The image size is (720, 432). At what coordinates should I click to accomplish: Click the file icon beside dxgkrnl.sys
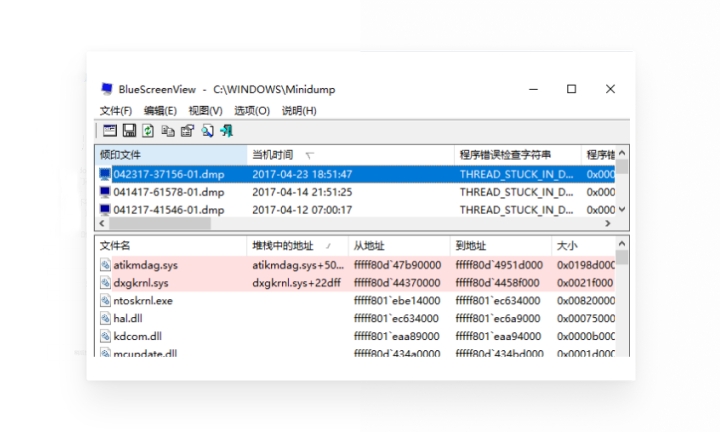pos(105,283)
